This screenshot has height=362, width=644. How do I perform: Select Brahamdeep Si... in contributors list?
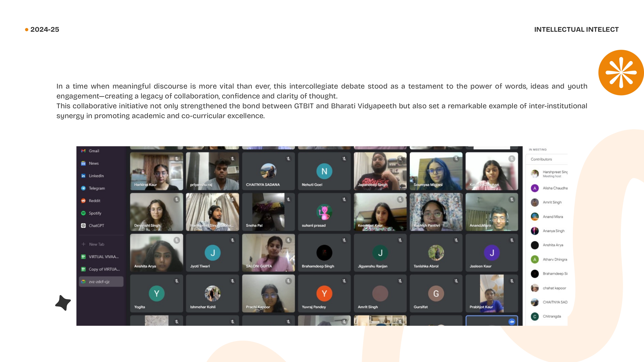pos(549,274)
